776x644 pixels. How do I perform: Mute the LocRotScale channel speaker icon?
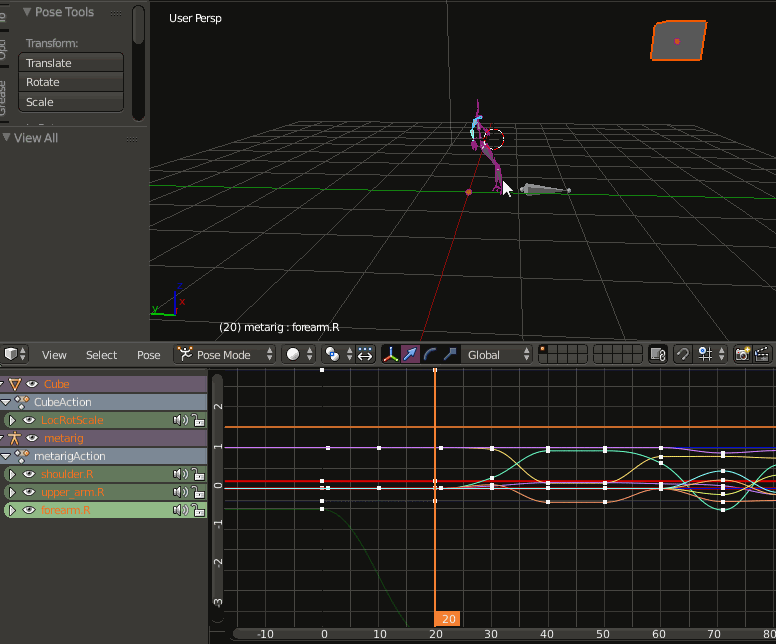[x=180, y=420]
